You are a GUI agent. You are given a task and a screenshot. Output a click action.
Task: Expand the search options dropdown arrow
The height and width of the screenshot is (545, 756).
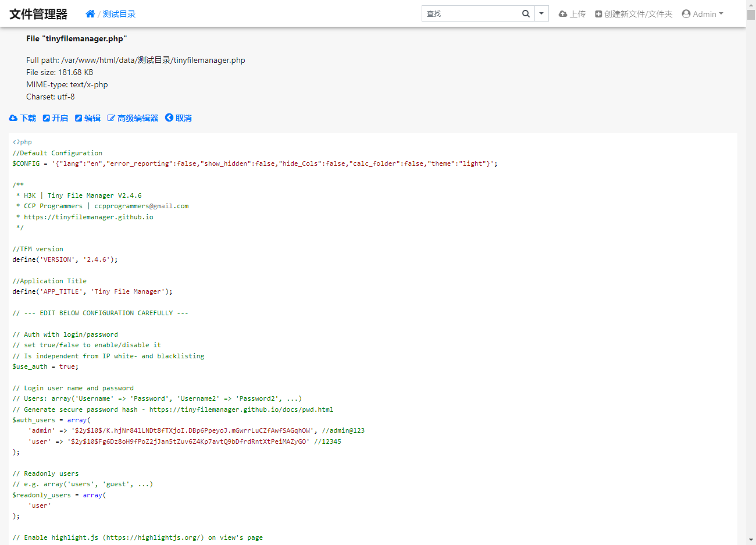tap(541, 13)
